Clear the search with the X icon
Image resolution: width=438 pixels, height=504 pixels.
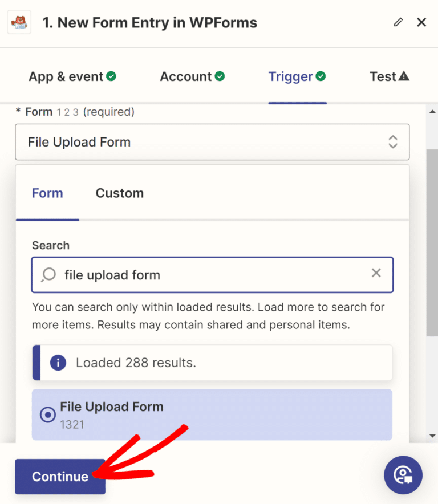(376, 273)
